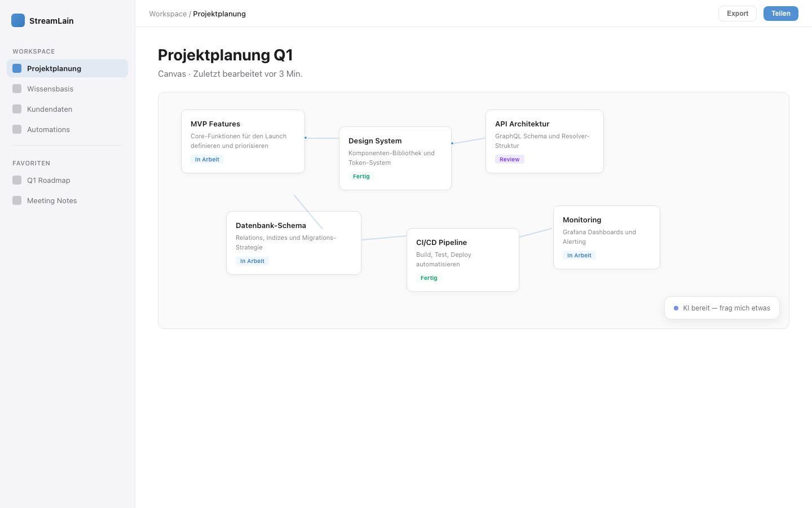The image size is (812, 508).
Task: Select the Design System card on the canvas
Action: 395,158
